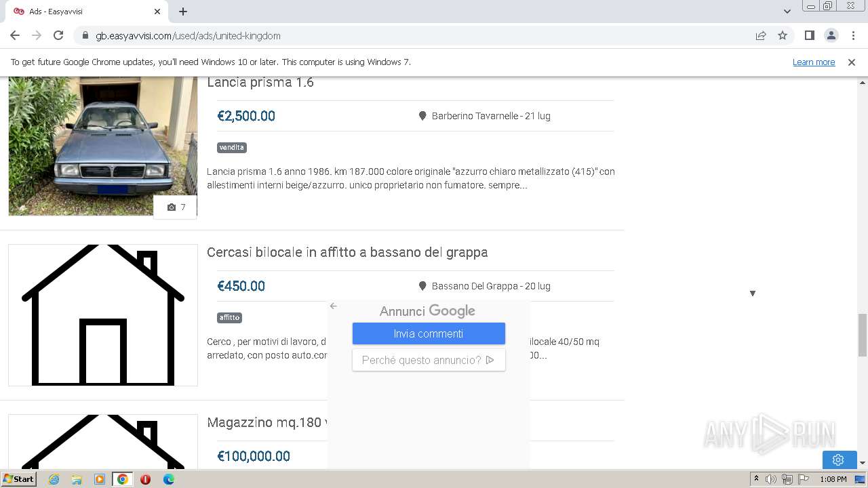Open Cercasi bilocale in affitto listing

tap(347, 252)
